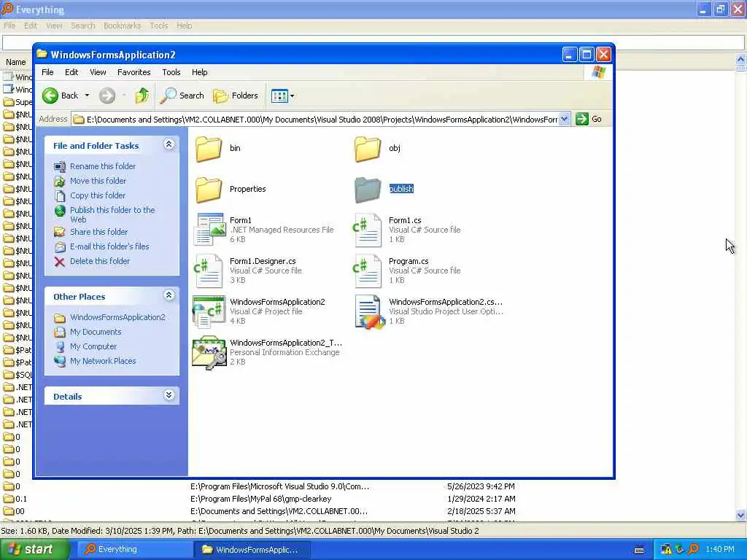747x560 pixels.
Task: Select the Program.cs file icon
Action: coord(368,271)
